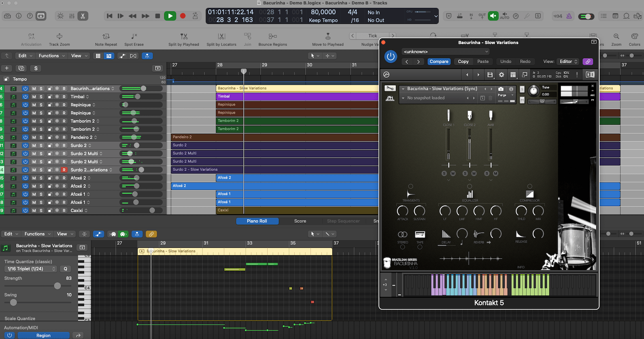
Task: Open Kontakt instrument edit wrench icon
Action: (x=390, y=89)
